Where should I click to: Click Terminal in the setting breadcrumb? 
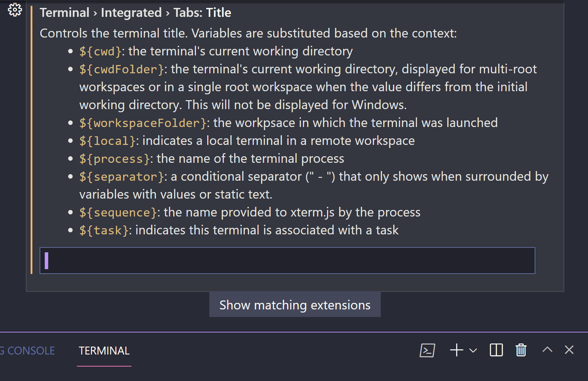click(64, 12)
